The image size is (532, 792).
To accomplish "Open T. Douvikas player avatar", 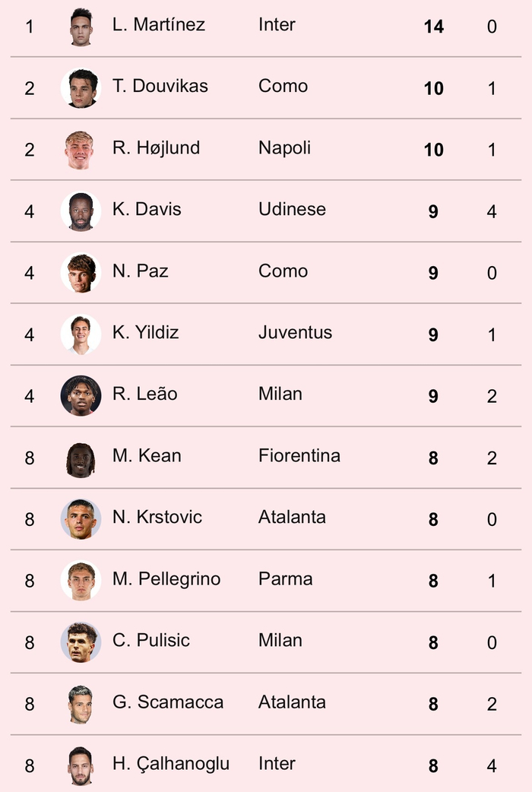I will tap(81, 88).
